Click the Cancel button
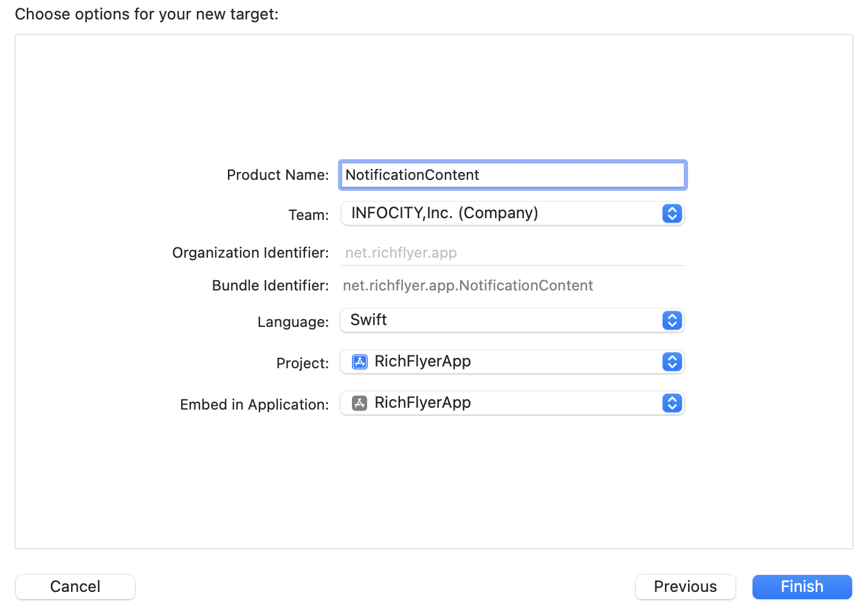This screenshot has height=615, width=868. [x=75, y=586]
